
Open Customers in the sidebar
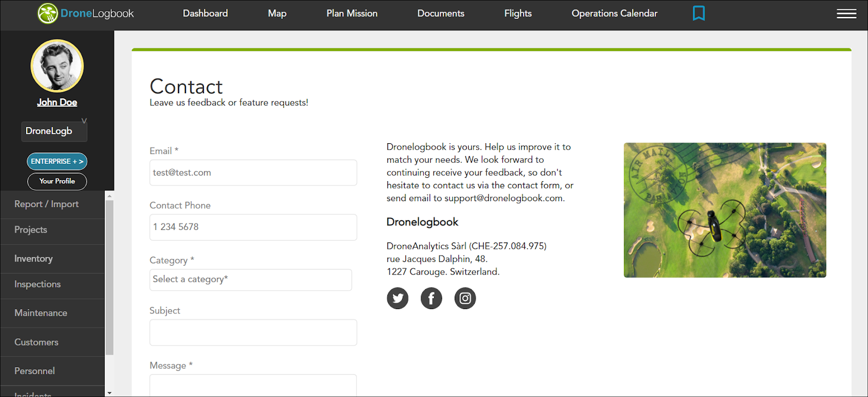[x=52, y=342]
